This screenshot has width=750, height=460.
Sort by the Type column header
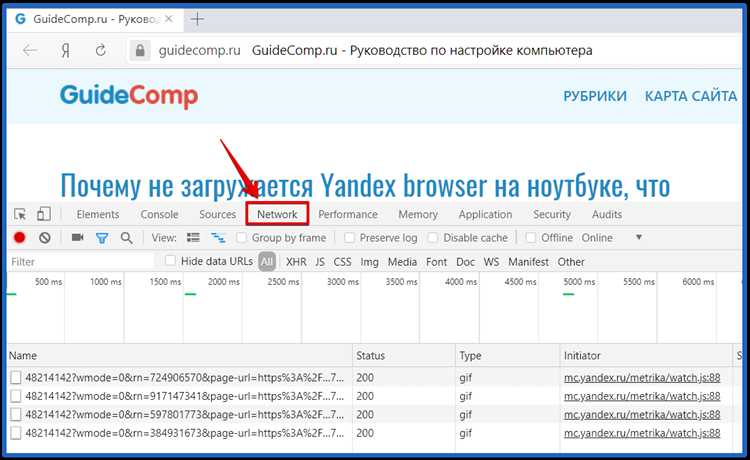coord(507,356)
